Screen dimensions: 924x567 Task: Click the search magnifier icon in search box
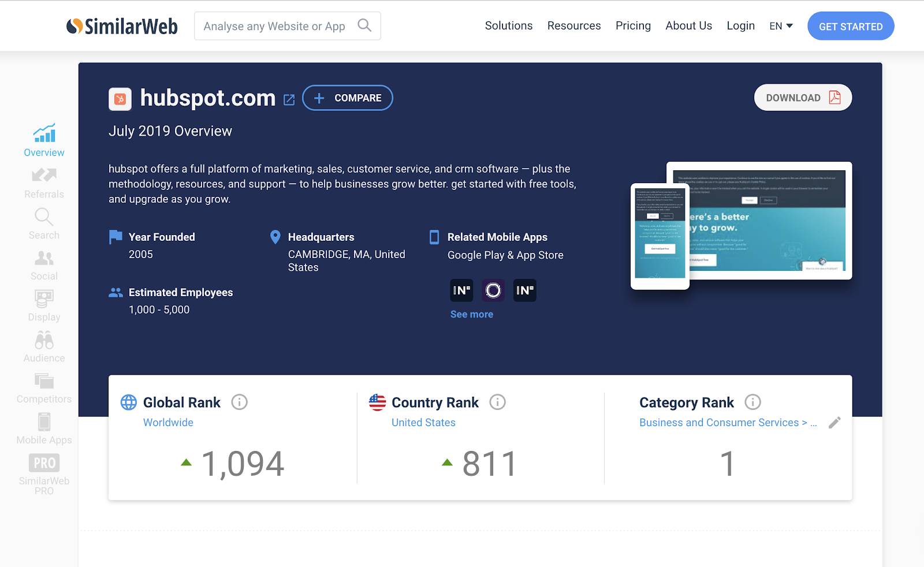pyautogui.click(x=364, y=25)
